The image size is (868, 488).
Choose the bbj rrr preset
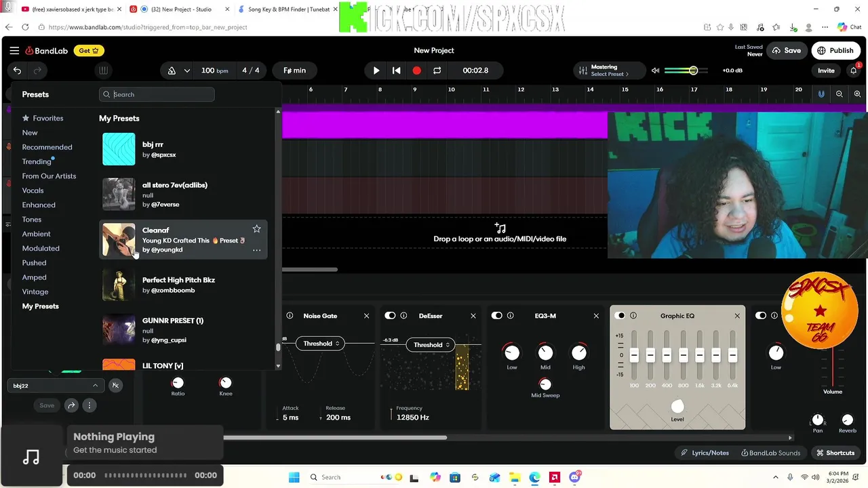click(x=183, y=149)
